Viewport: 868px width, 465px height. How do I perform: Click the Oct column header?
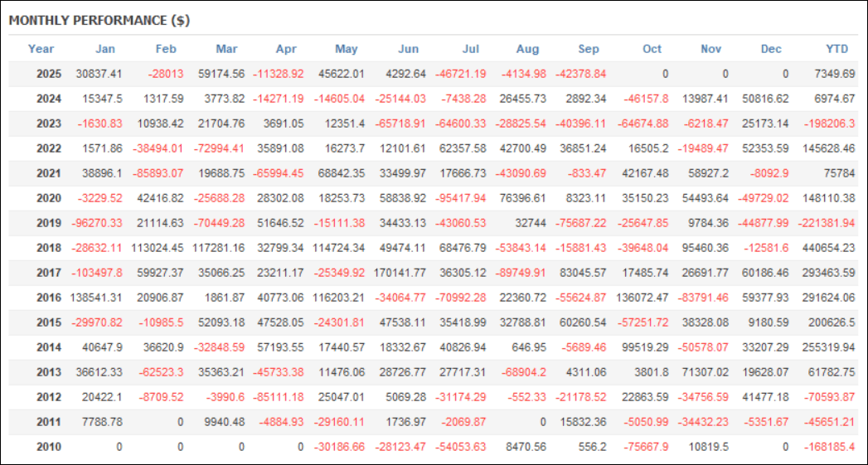pos(652,49)
